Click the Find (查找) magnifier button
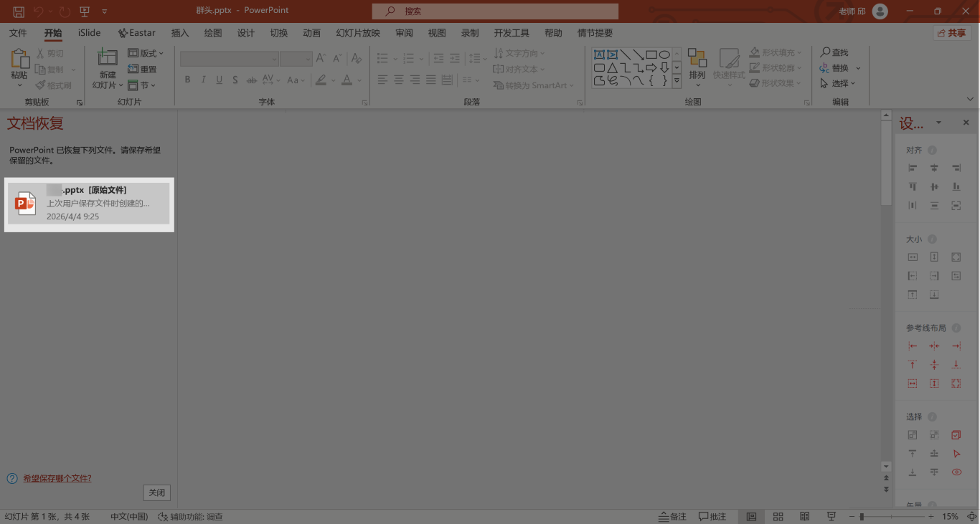Image resolution: width=980 pixels, height=524 pixels. pyautogui.click(x=834, y=52)
